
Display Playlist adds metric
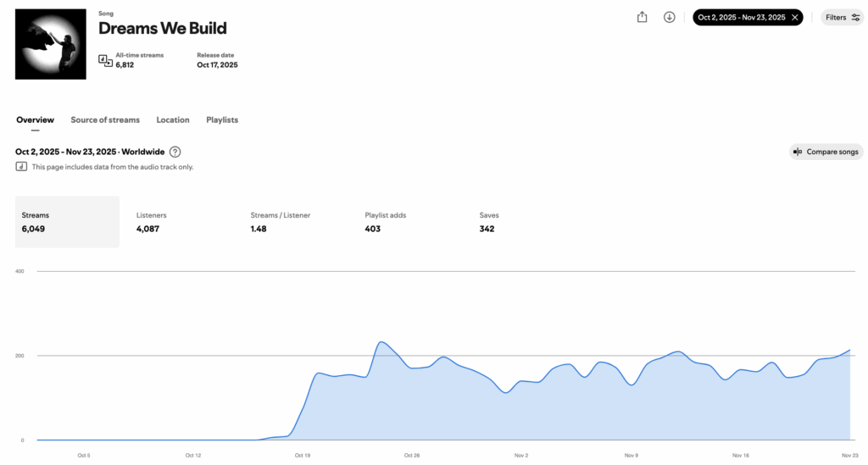point(385,222)
